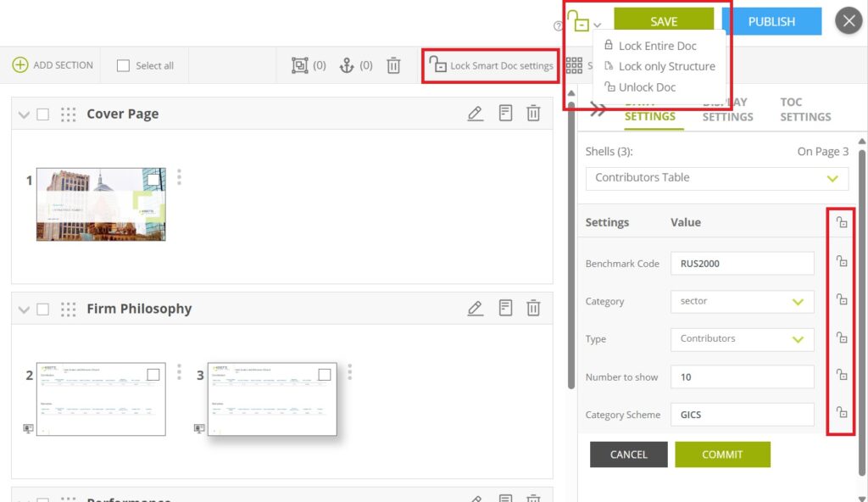Choose Lock only Structure option

(659, 66)
